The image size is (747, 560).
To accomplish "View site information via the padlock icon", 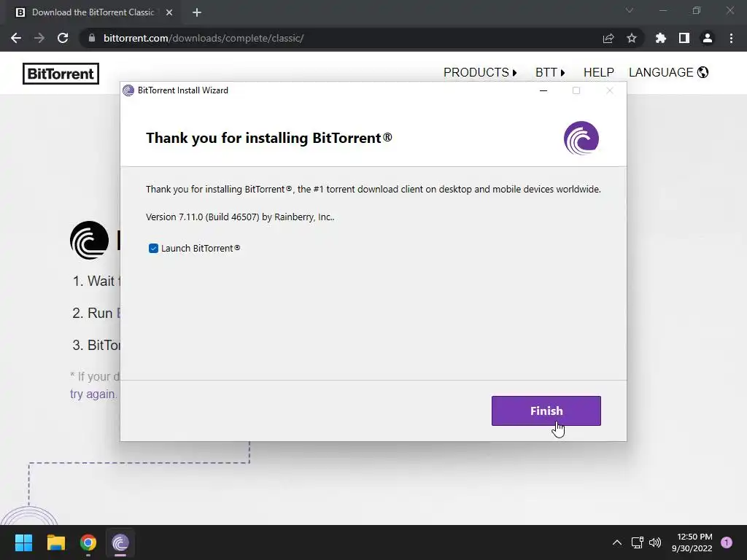I will pos(92,38).
